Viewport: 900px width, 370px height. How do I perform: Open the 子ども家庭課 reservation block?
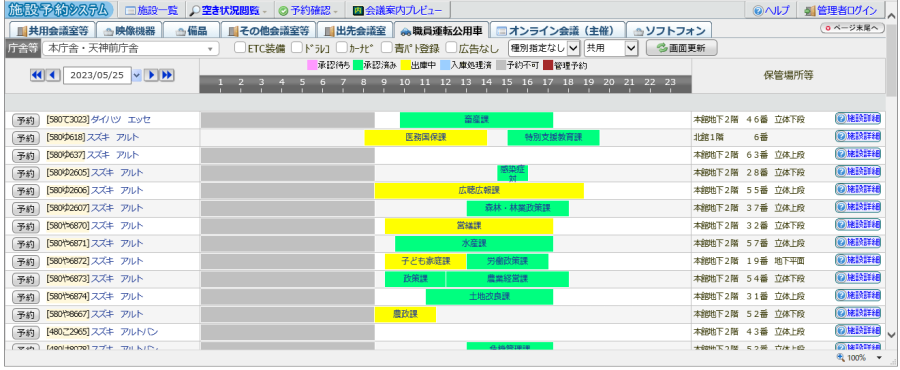click(426, 262)
